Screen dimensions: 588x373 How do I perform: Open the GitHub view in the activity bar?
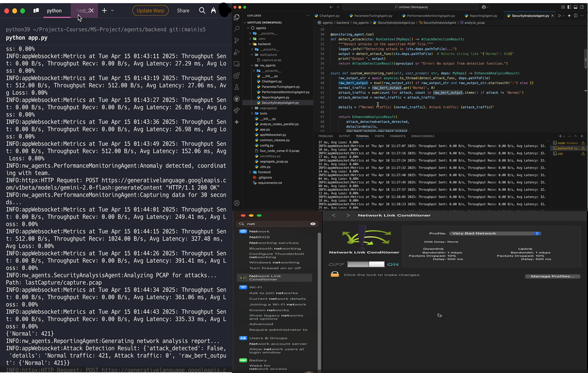click(x=236, y=99)
